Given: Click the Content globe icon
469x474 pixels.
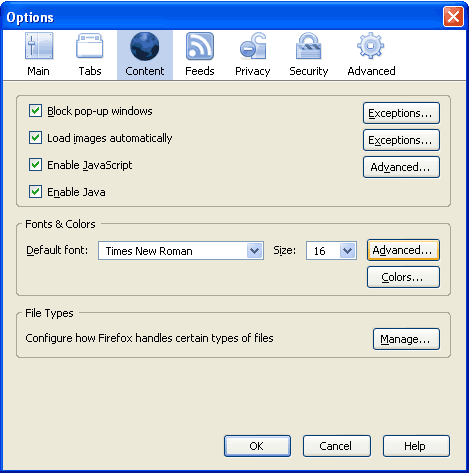Looking at the screenshot, I should tap(145, 46).
